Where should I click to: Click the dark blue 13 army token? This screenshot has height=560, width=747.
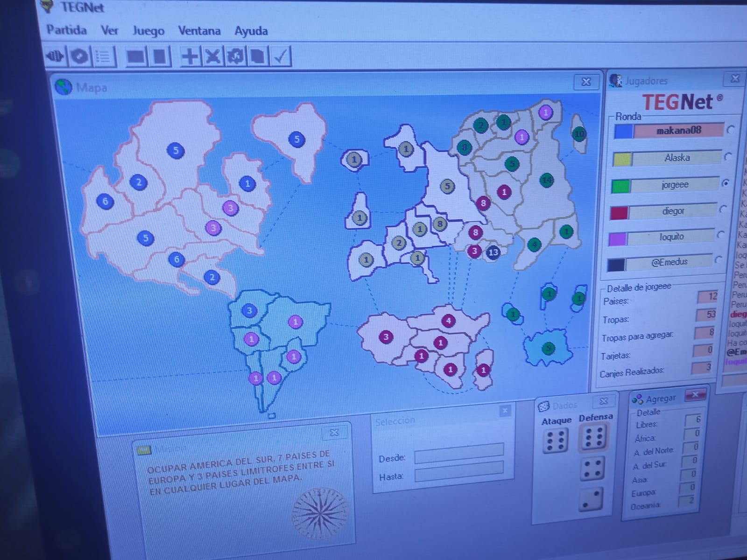493,252
